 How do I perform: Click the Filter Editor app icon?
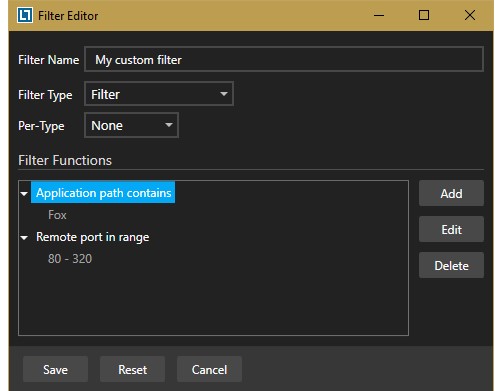click(x=25, y=15)
